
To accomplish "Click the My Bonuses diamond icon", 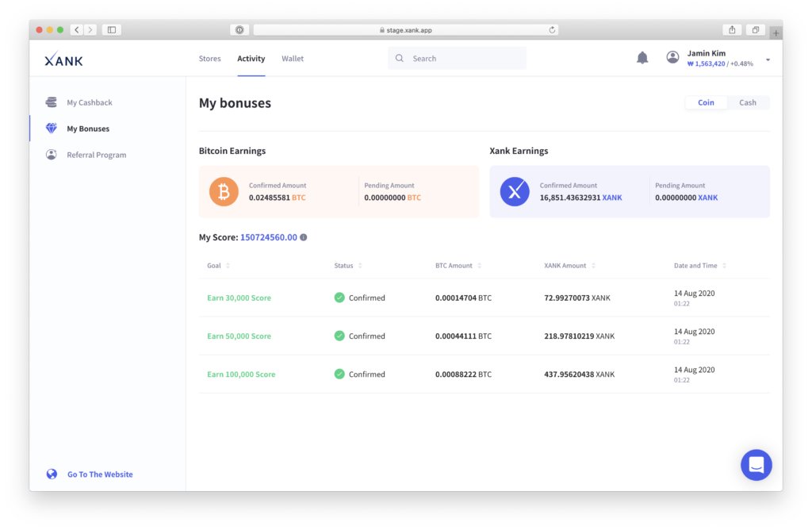I will coord(51,128).
